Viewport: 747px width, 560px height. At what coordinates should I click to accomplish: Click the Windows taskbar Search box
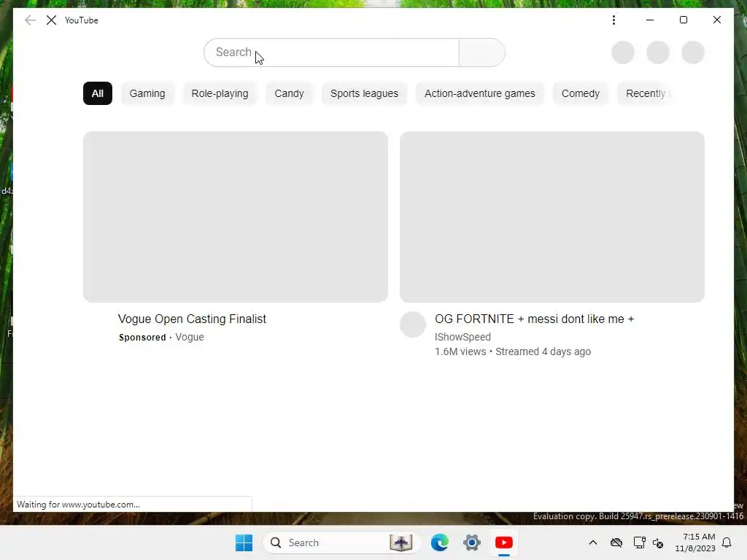[341, 542]
